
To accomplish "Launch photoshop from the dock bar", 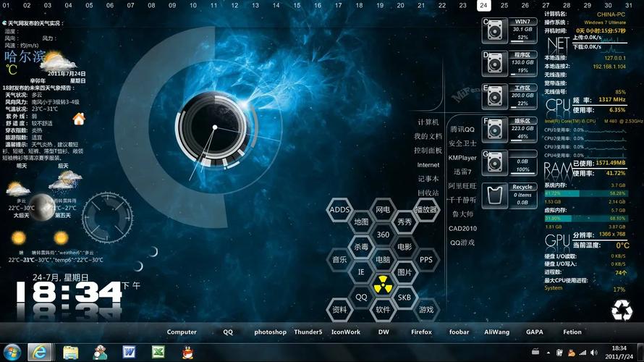I will [x=270, y=332].
